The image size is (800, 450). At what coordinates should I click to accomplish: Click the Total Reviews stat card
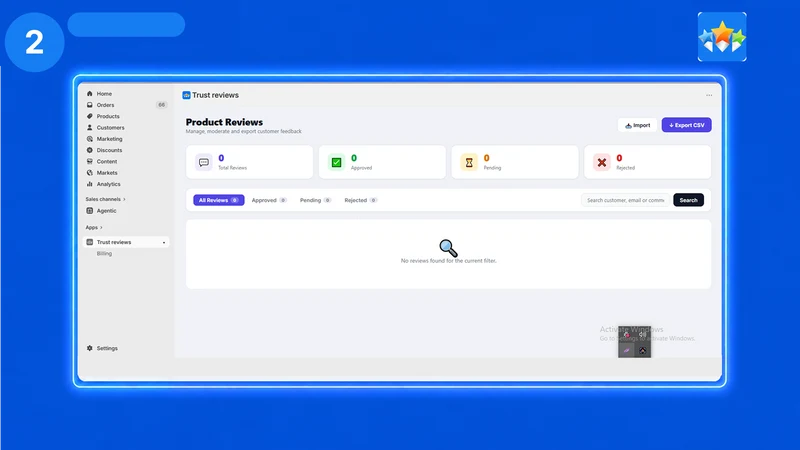[x=249, y=162]
